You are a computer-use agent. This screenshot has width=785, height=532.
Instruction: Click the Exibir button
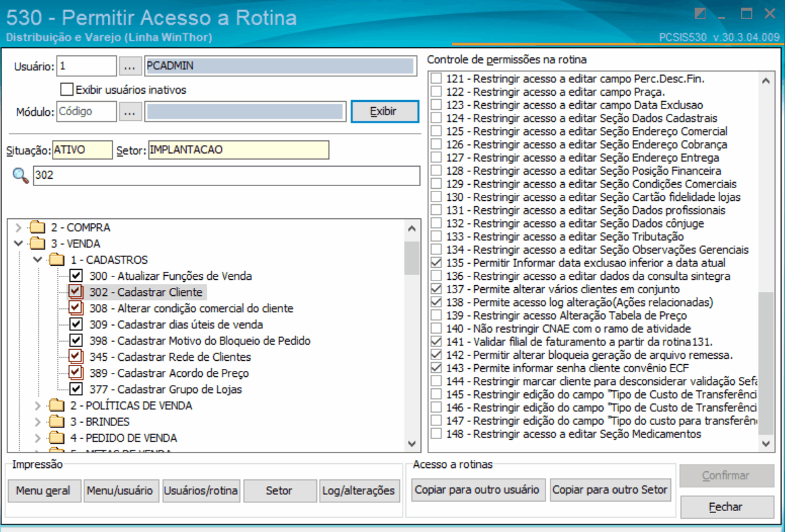pyautogui.click(x=384, y=112)
